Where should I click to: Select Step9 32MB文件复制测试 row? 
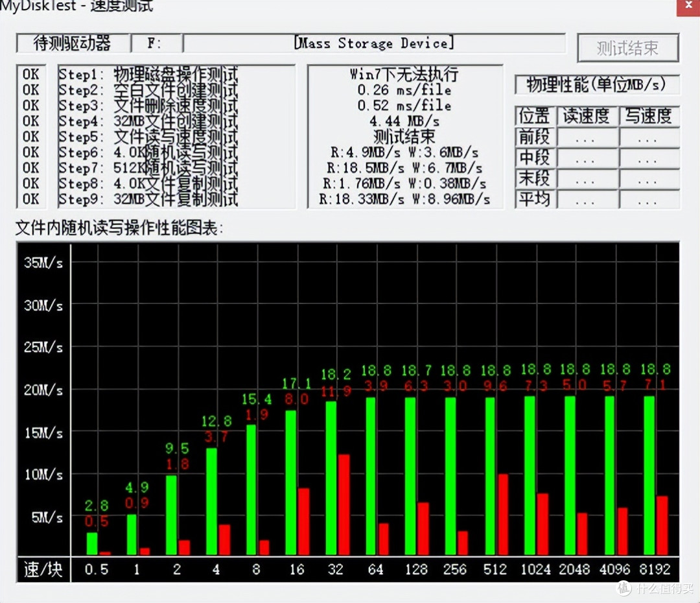pos(148,199)
